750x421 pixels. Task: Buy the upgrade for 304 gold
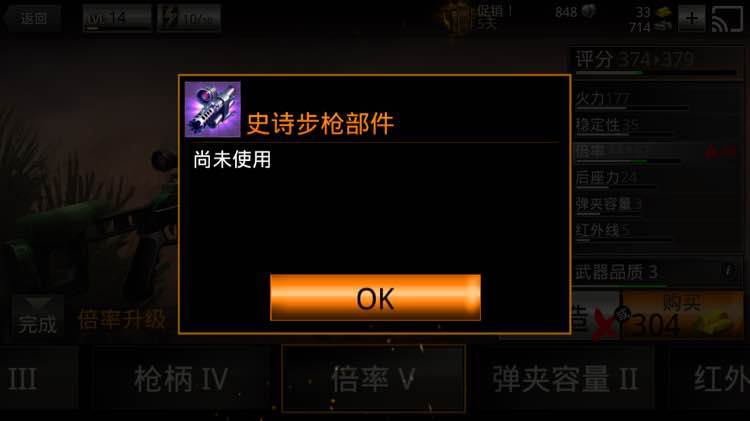click(683, 316)
